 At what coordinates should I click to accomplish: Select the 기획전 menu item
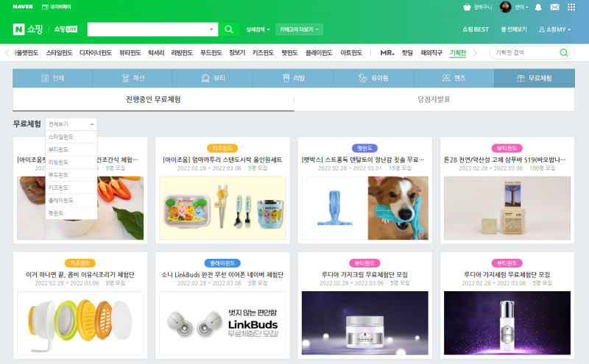click(458, 53)
